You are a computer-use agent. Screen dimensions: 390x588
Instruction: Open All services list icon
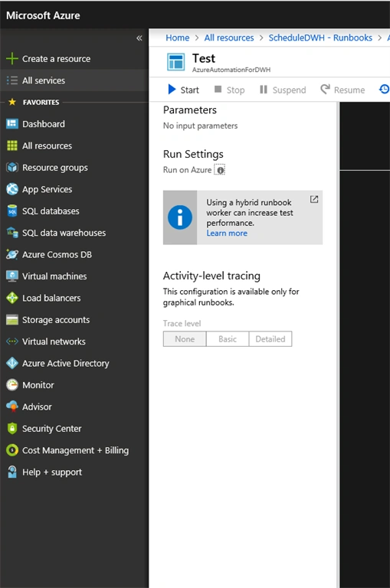pos(12,80)
